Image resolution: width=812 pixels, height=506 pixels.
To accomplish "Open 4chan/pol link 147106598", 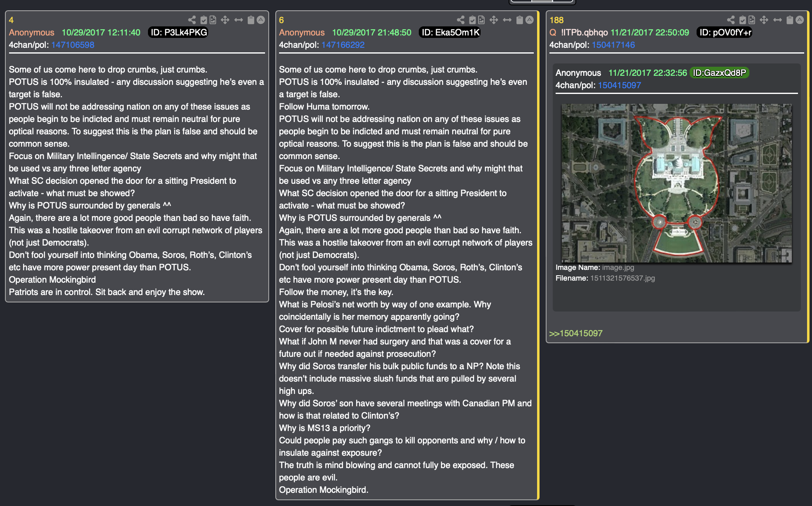I will [x=73, y=45].
